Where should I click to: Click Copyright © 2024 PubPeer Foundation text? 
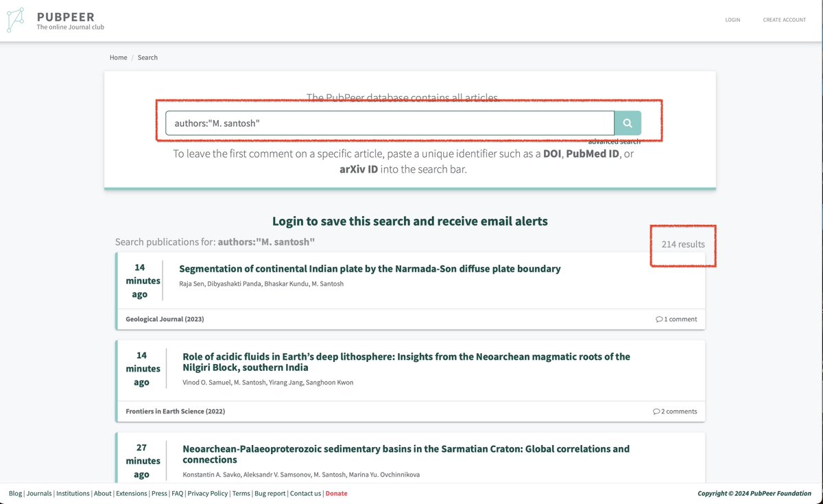pos(754,494)
